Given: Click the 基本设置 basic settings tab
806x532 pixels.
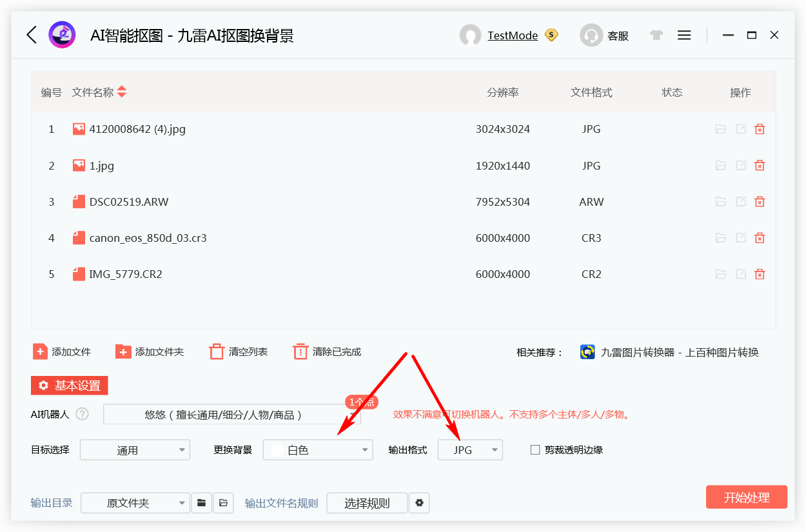Looking at the screenshot, I should pyautogui.click(x=70, y=385).
